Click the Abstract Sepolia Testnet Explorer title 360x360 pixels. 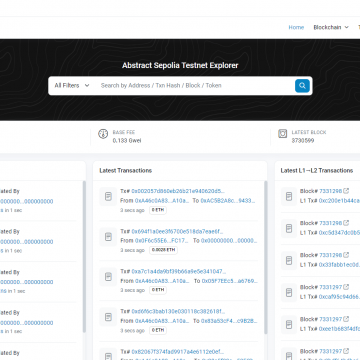click(180, 65)
